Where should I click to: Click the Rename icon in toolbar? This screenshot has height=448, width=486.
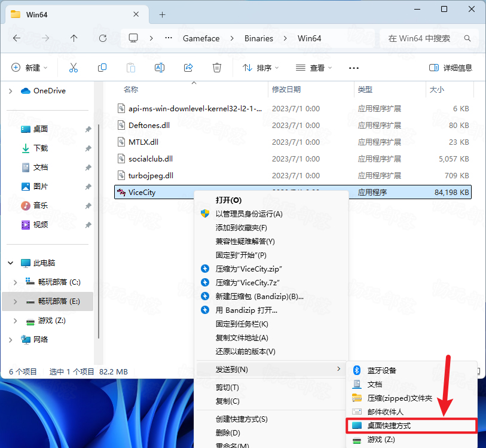pyautogui.click(x=160, y=68)
